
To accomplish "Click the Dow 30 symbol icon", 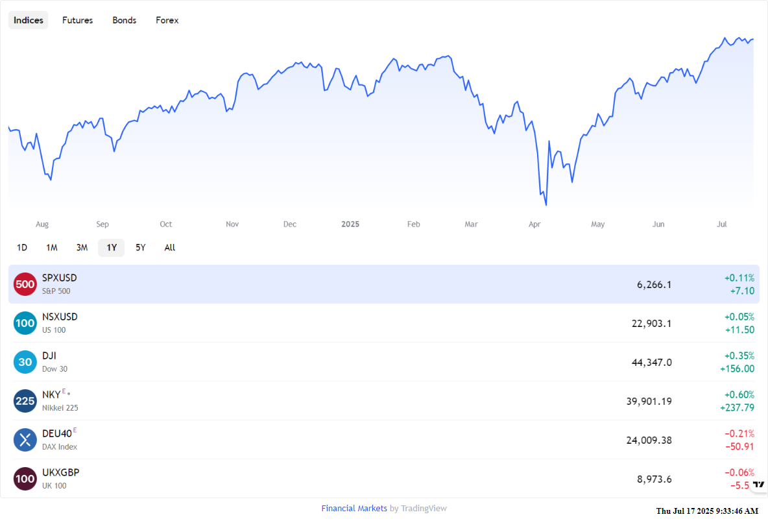I will pos(25,362).
